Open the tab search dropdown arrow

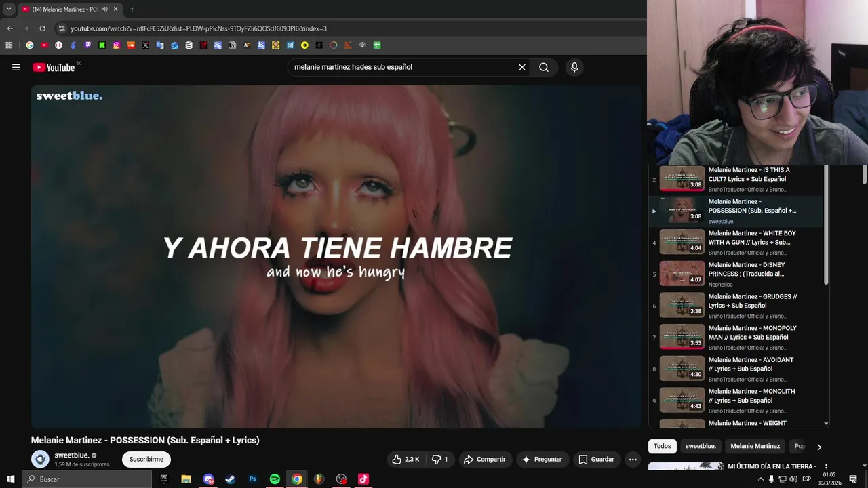pyautogui.click(x=9, y=9)
